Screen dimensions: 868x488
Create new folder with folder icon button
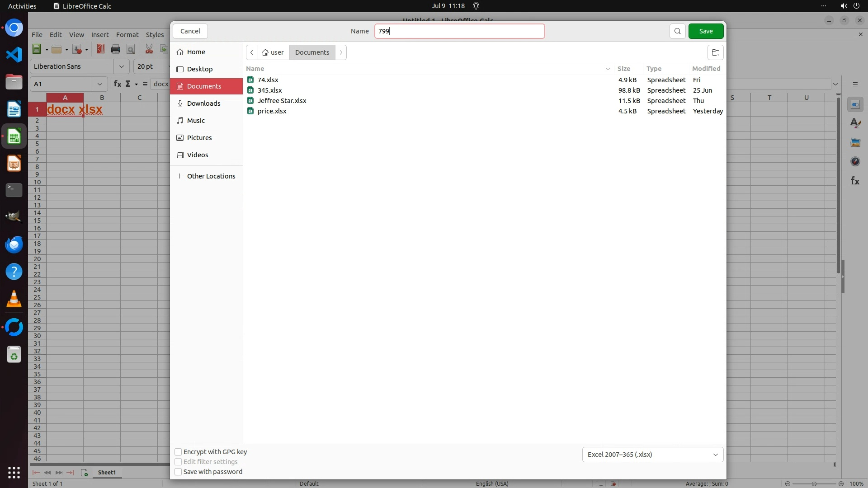pyautogui.click(x=715, y=52)
